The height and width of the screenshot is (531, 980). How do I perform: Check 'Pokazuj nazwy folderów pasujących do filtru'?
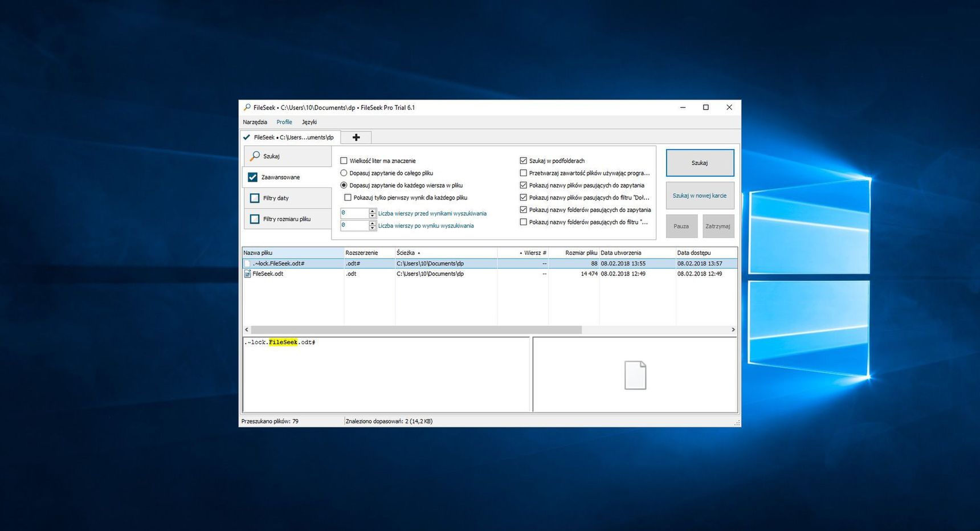pos(523,222)
